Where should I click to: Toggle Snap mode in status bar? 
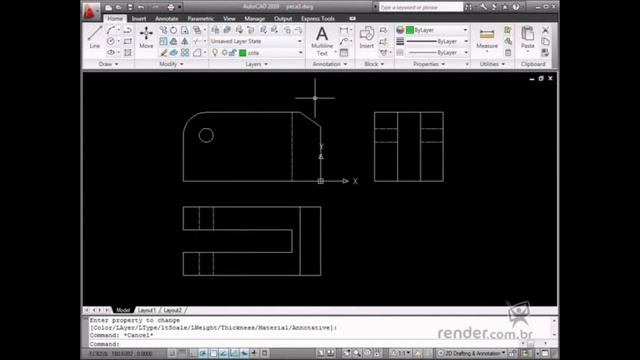coord(172,353)
